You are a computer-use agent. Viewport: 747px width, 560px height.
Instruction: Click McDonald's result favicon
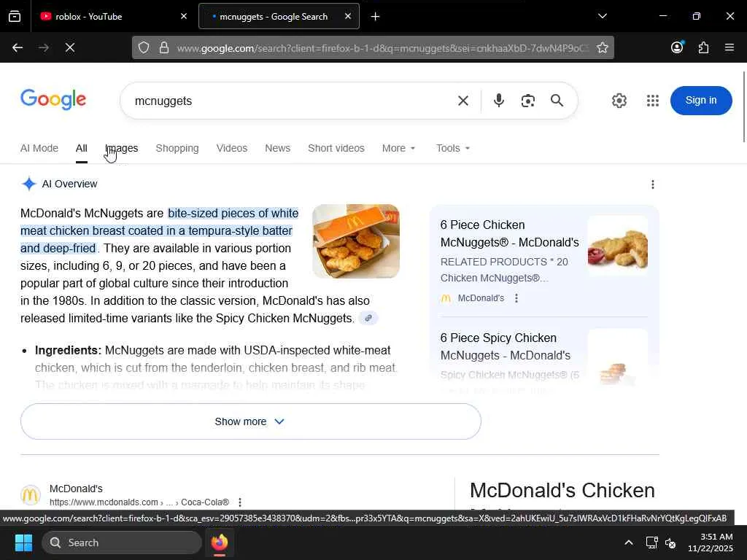(x=31, y=495)
